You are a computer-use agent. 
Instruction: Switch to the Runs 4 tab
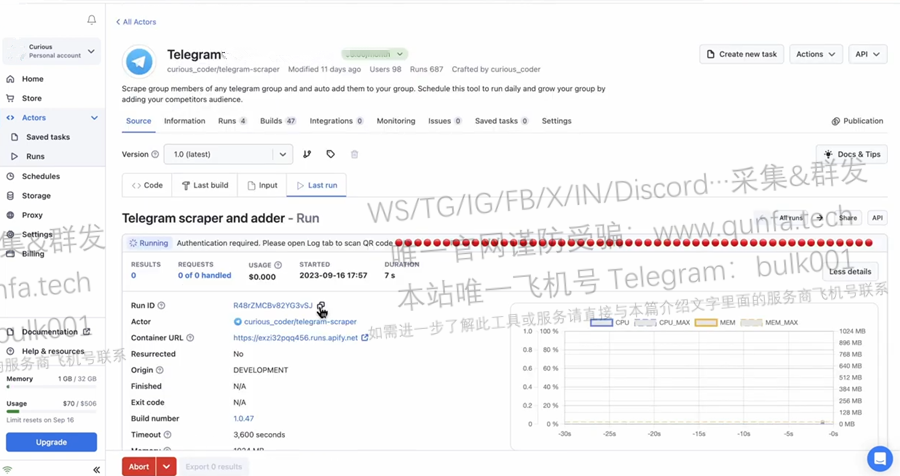pyautogui.click(x=232, y=121)
